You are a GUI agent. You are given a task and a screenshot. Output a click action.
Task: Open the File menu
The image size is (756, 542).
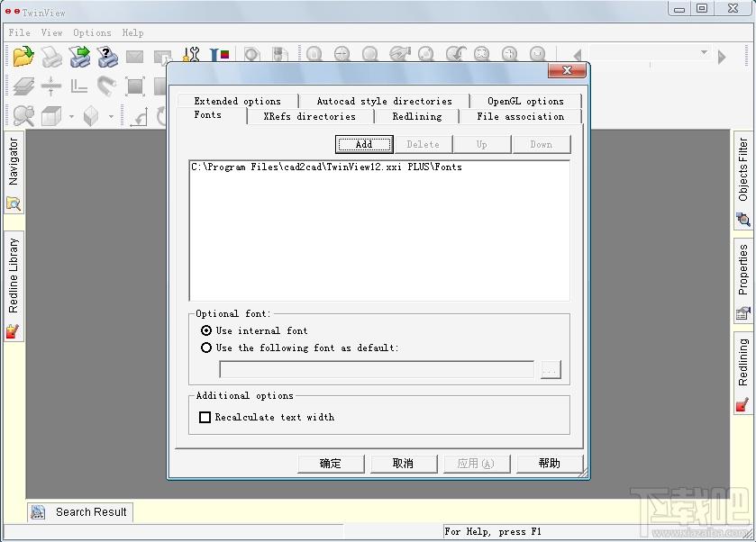pos(20,32)
